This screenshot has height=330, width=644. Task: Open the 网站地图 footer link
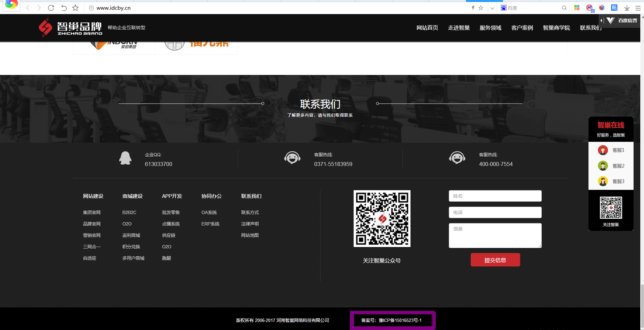tap(250, 235)
